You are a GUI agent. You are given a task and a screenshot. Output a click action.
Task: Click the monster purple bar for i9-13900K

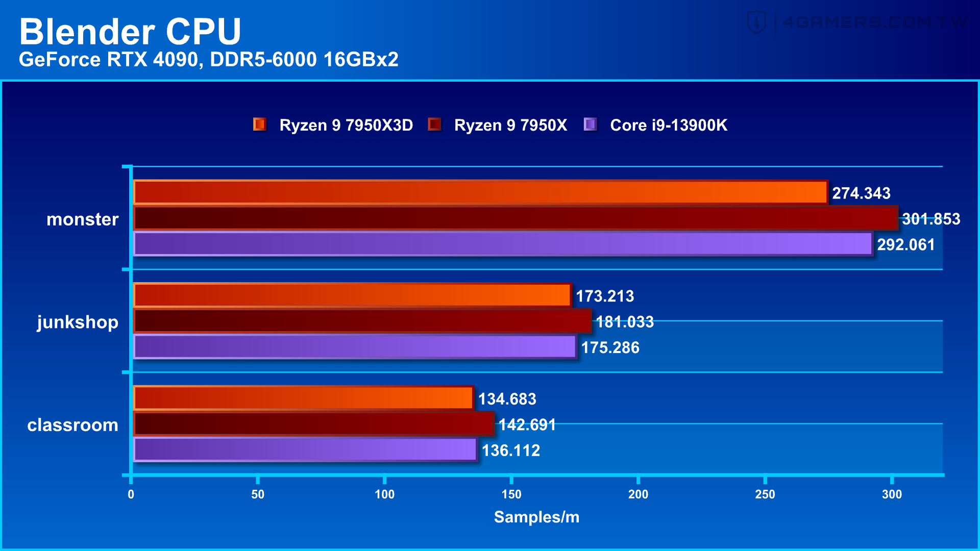click(x=503, y=244)
